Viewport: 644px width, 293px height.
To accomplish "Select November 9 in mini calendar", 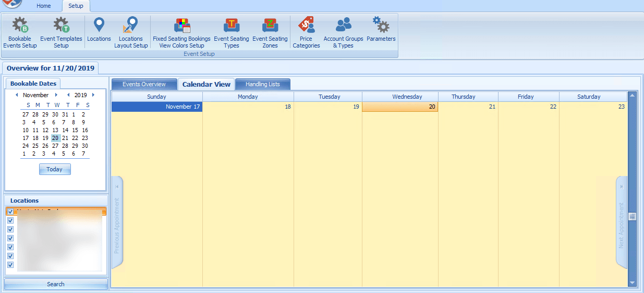I will (x=83, y=122).
